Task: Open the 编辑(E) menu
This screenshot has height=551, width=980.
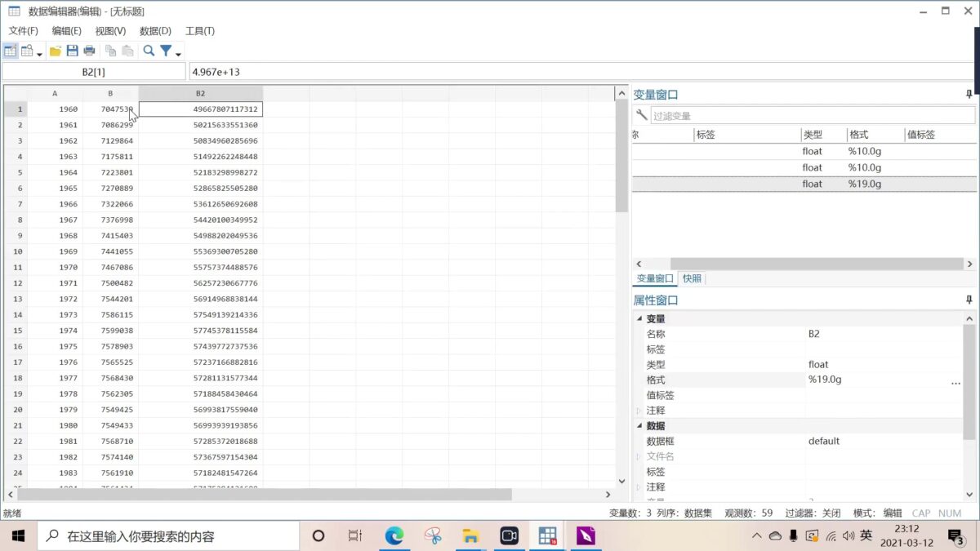Action: [66, 31]
